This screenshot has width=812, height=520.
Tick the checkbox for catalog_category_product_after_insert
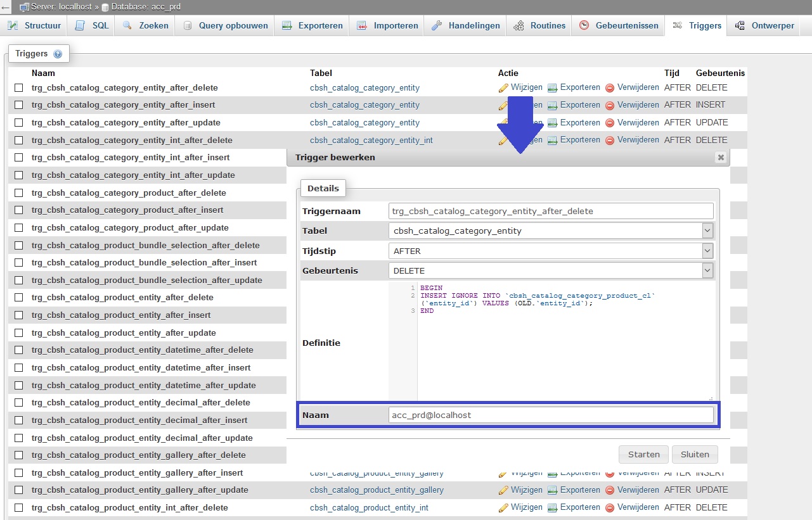pyautogui.click(x=19, y=210)
